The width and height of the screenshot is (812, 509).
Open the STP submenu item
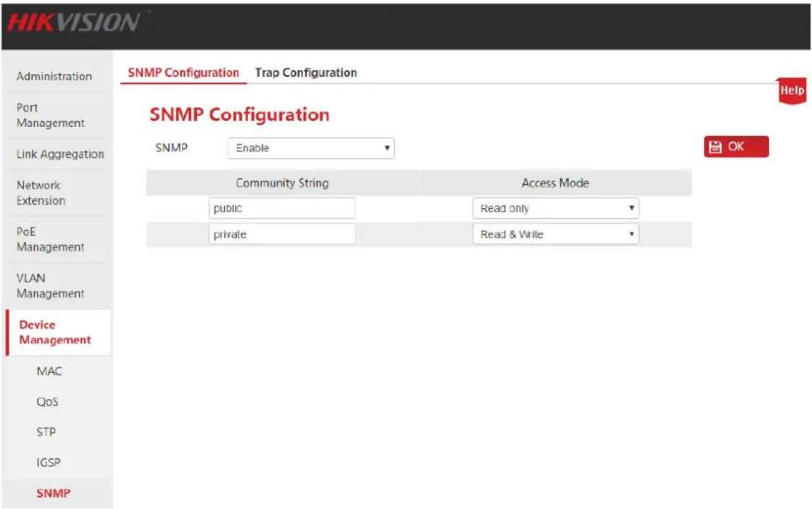[46, 432]
